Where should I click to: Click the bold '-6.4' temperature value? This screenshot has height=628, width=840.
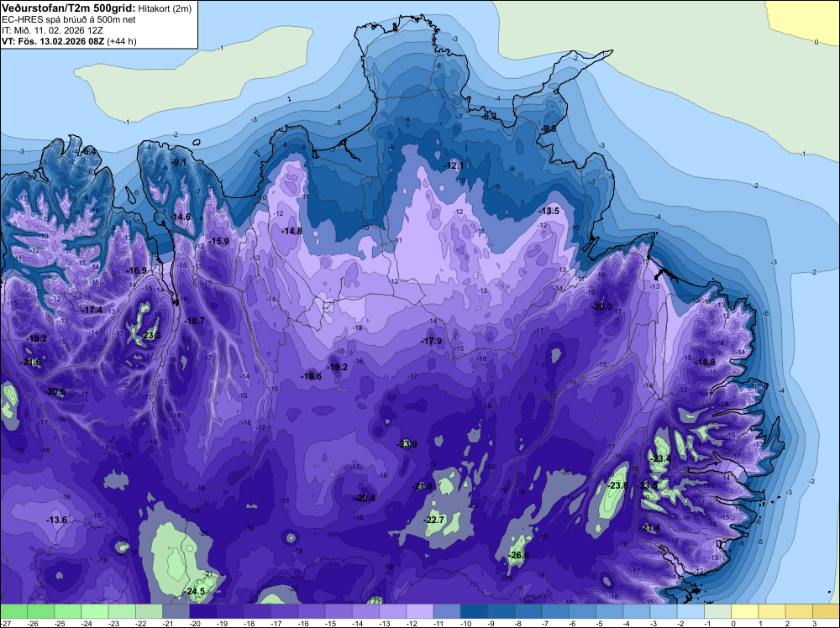coord(88,151)
